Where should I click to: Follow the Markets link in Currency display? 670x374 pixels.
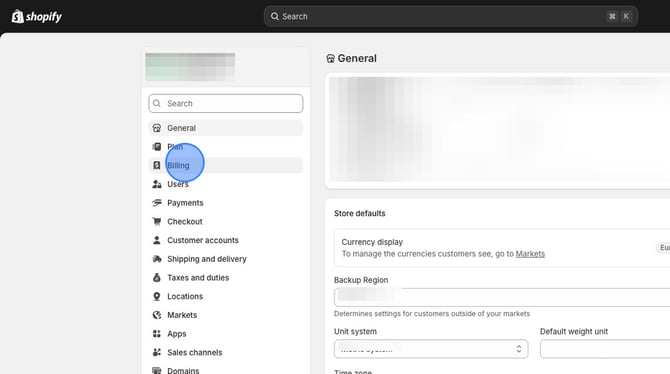[x=530, y=254]
